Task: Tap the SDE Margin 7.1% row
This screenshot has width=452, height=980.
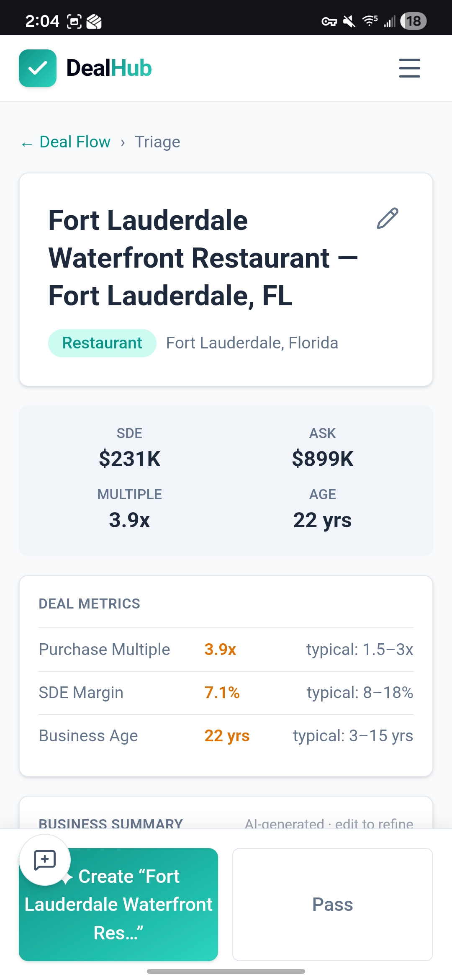Action: point(226,693)
